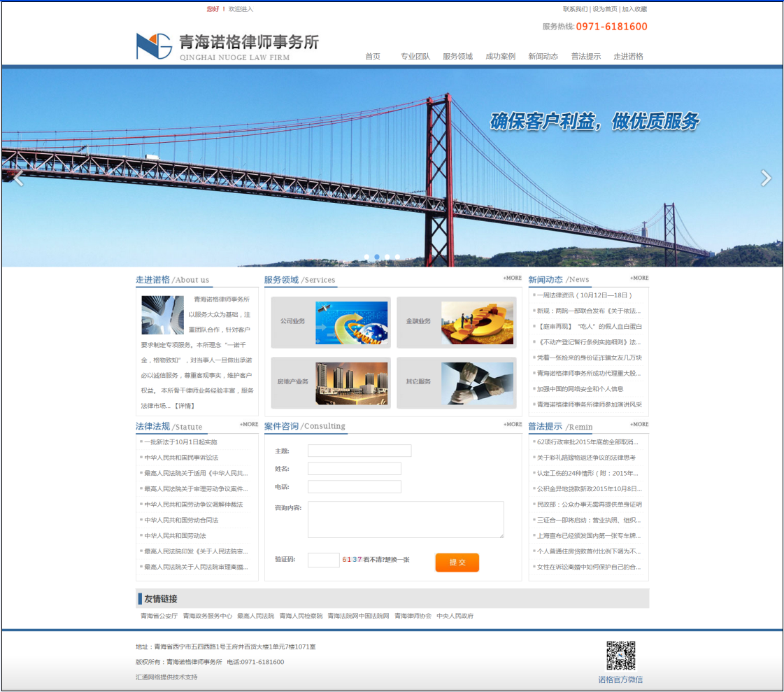Open news 新规：两院一部联合发布
Viewport: 784px width, 692px height.
click(x=588, y=311)
